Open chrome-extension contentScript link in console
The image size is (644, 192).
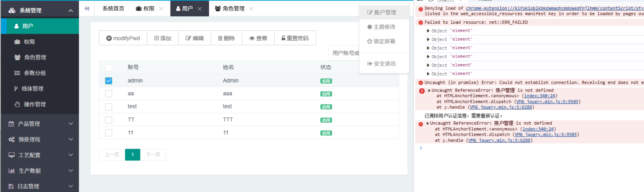(555, 8)
